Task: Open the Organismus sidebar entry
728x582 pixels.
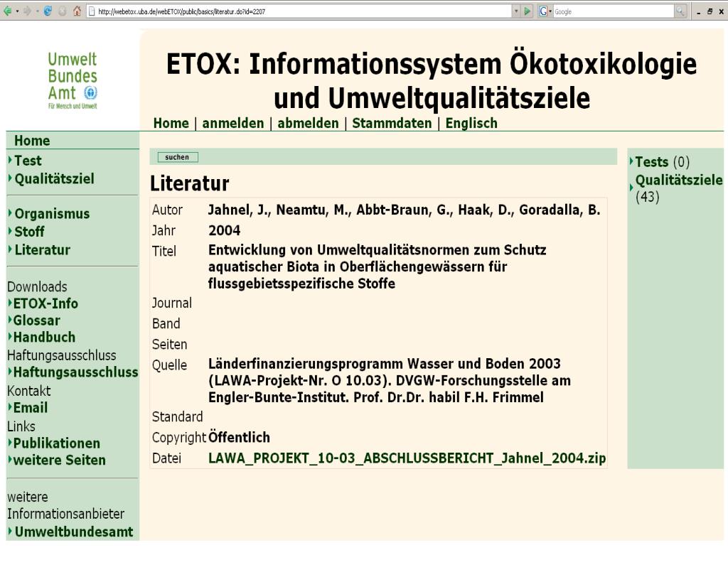Action: pos(52,213)
